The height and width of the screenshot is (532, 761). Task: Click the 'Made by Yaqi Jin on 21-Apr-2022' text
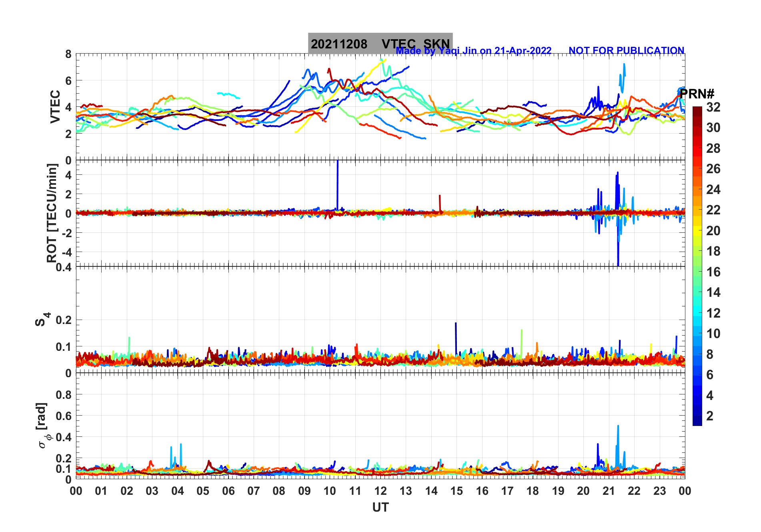(x=474, y=51)
